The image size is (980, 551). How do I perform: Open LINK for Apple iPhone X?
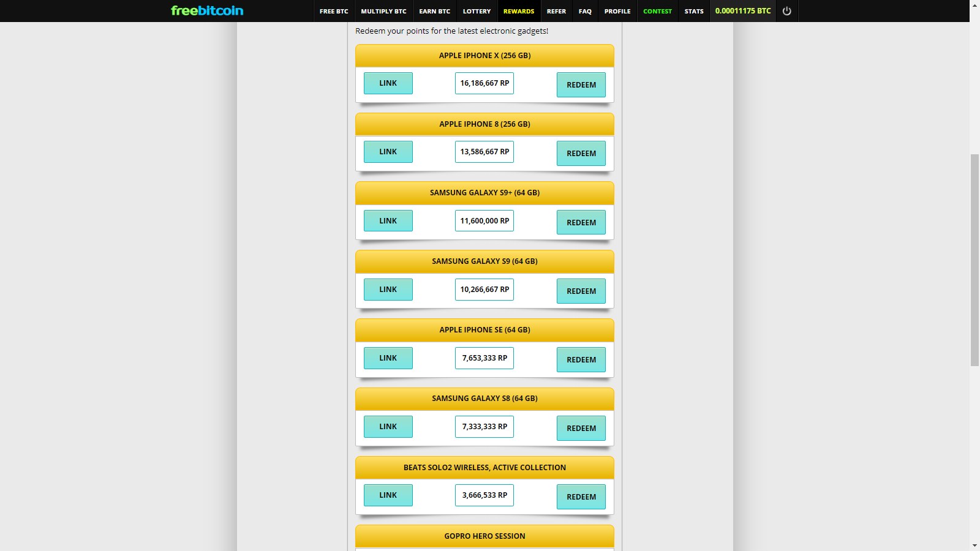[388, 83]
